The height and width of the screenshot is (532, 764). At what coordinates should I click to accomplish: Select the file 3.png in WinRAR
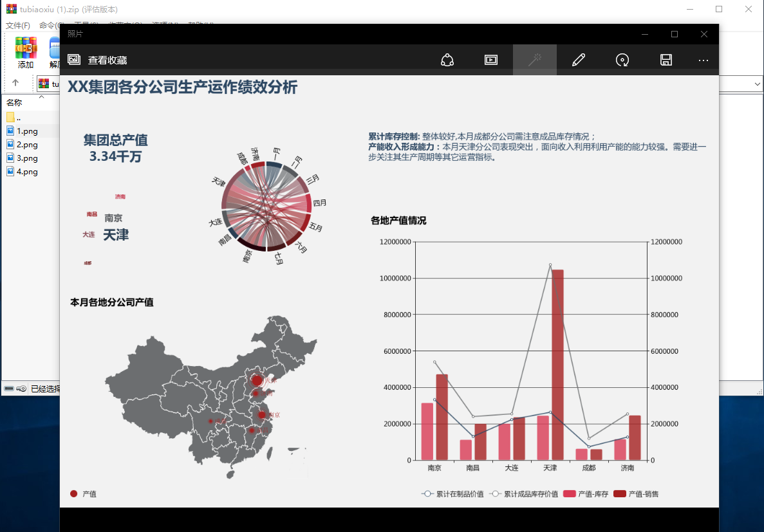tap(23, 158)
